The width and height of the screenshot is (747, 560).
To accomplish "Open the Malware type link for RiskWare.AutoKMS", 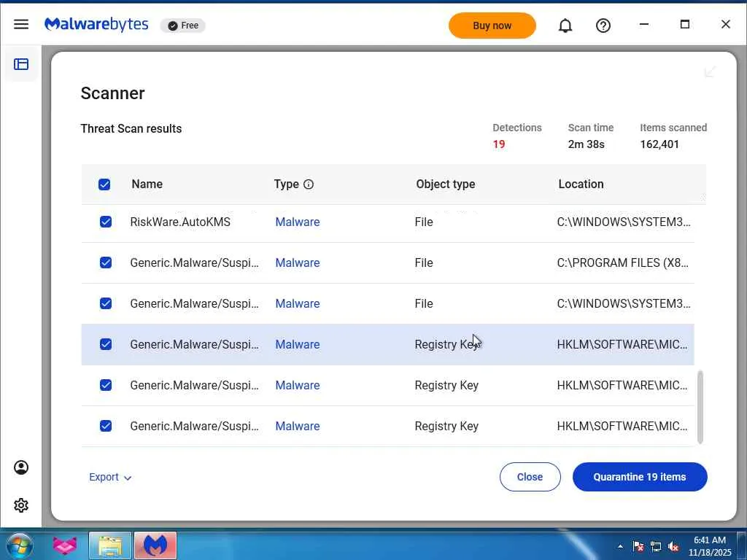I will pyautogui.click(x=298, y=222).
